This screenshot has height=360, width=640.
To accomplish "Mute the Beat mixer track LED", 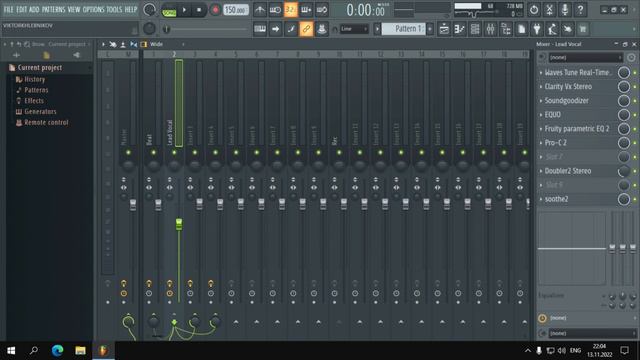I will tap(153, 152).
